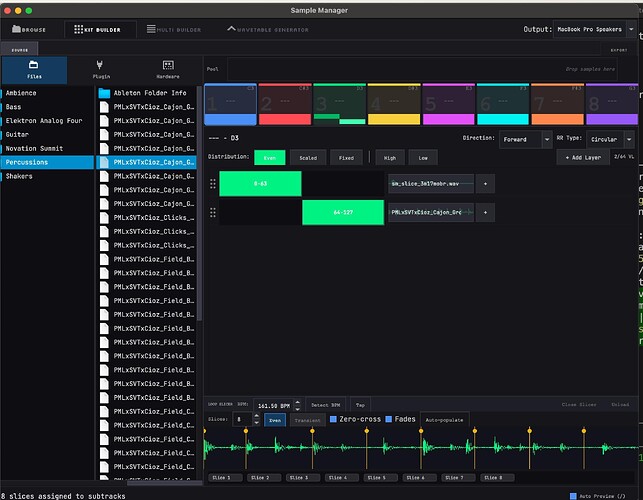
Task: Select the Guitar folder
Action: click(47, 135)
